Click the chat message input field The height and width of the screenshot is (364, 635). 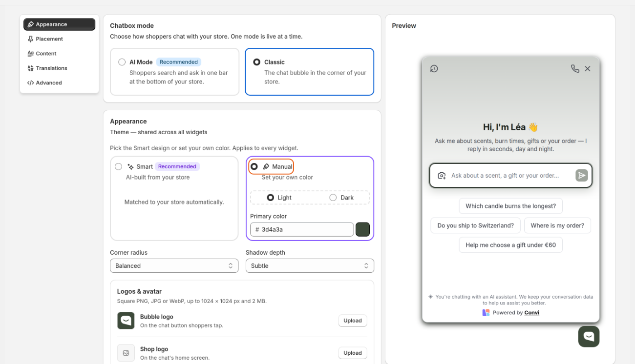511,176
